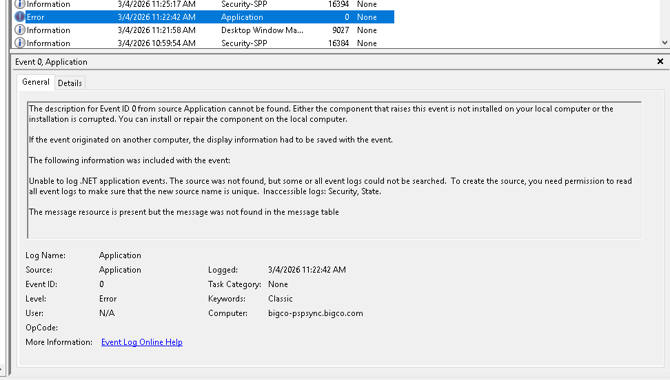Select the event ID 16394 cell
The image size is (670, 380).
(x=338, y=4)
